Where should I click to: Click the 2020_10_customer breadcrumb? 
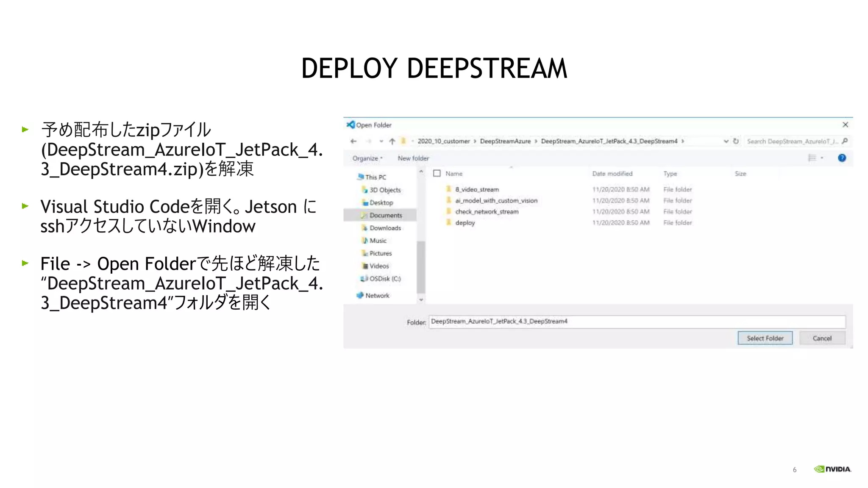click(x=443, y=141)
